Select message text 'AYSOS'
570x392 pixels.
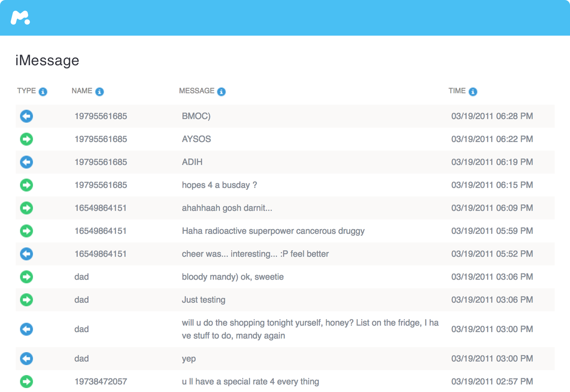coord(196,139)
